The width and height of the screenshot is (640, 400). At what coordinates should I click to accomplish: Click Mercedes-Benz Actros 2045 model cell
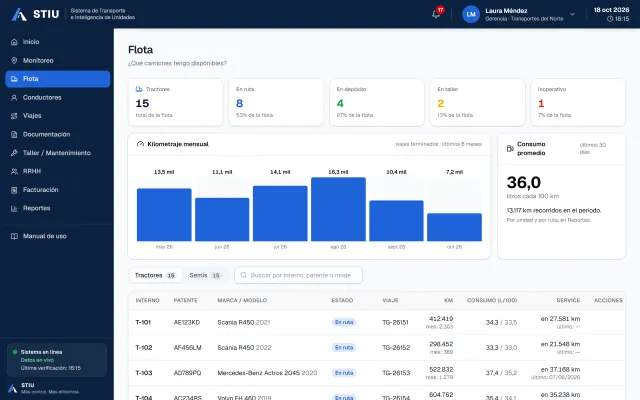pos(267,373)
